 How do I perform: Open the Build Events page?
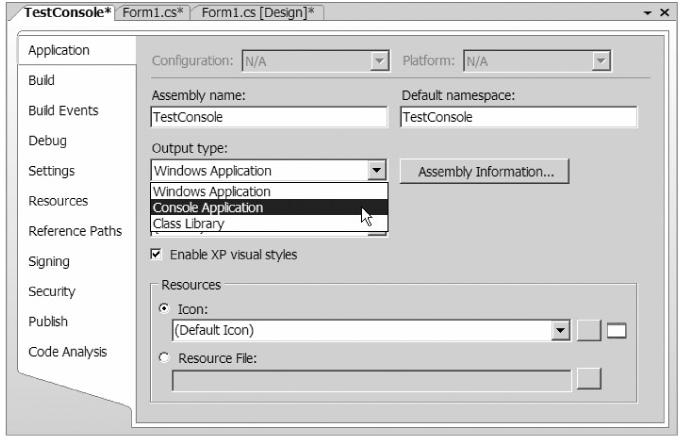tap(63, 110)
